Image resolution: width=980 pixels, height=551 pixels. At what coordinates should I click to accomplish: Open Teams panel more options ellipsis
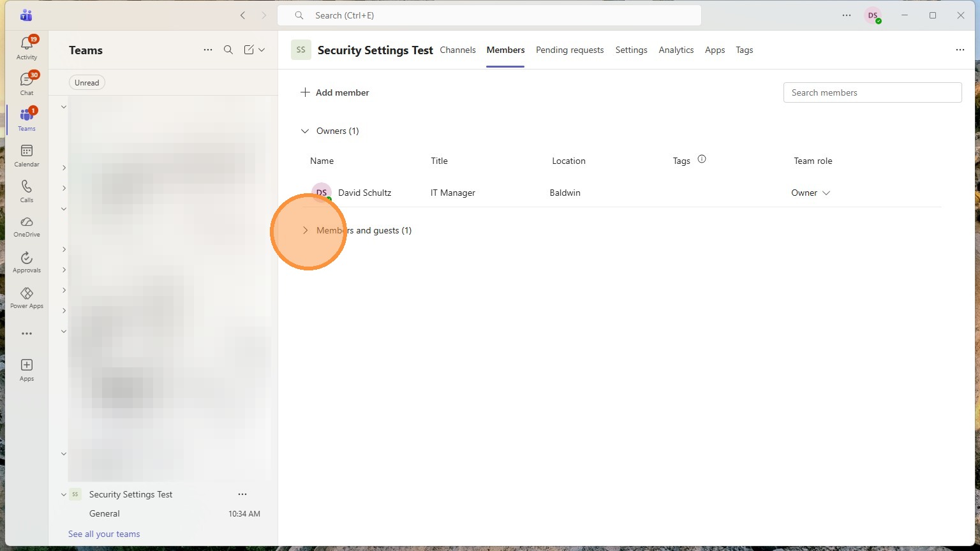[x=208, y=50]
